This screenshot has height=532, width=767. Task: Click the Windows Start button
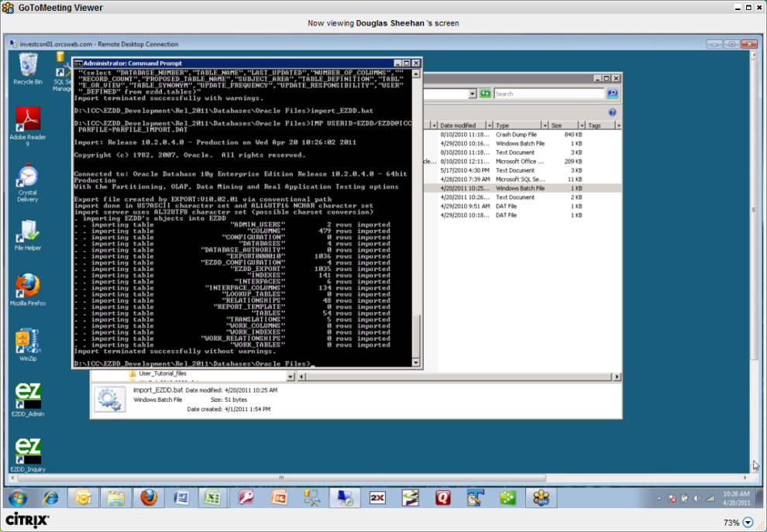tap(17, 497)
